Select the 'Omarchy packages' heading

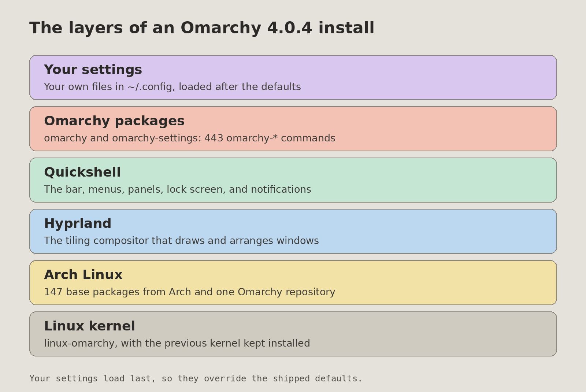point(114,121)
